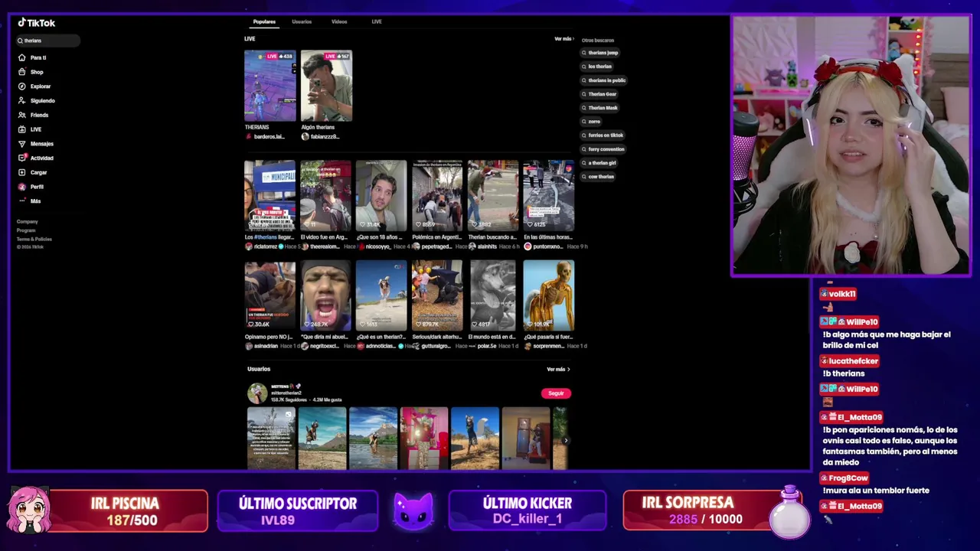Image resolution: width=980 pixels, height=551 pixels.
Task: Click the Perfil avatar icon
Action: click(22, 187)
